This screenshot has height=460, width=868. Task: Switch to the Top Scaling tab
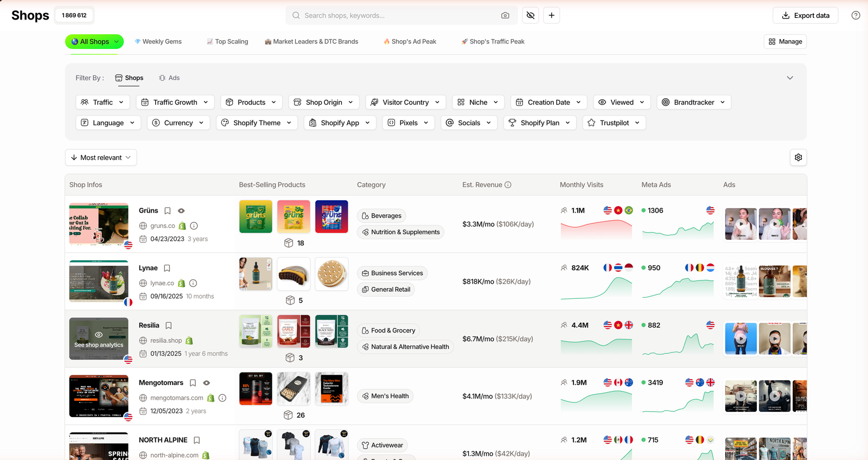pyautogui.click(x=227, y=42)
